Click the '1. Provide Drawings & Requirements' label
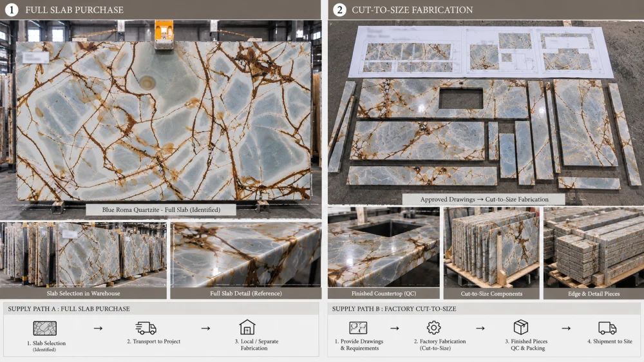 pyautogui.click(x=359, y=345)
